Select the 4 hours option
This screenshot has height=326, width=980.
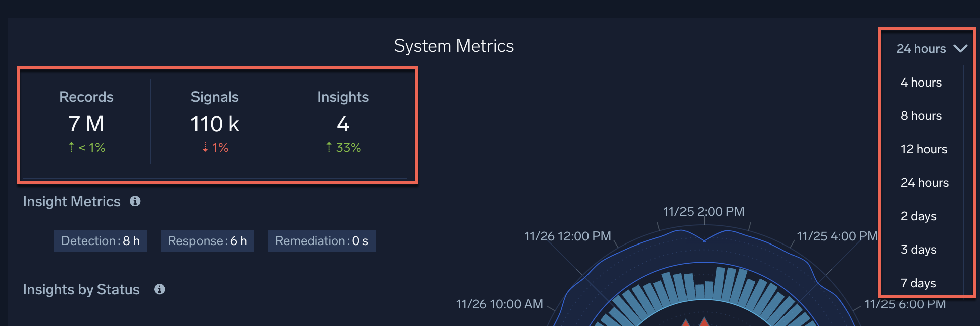[921, 83]
